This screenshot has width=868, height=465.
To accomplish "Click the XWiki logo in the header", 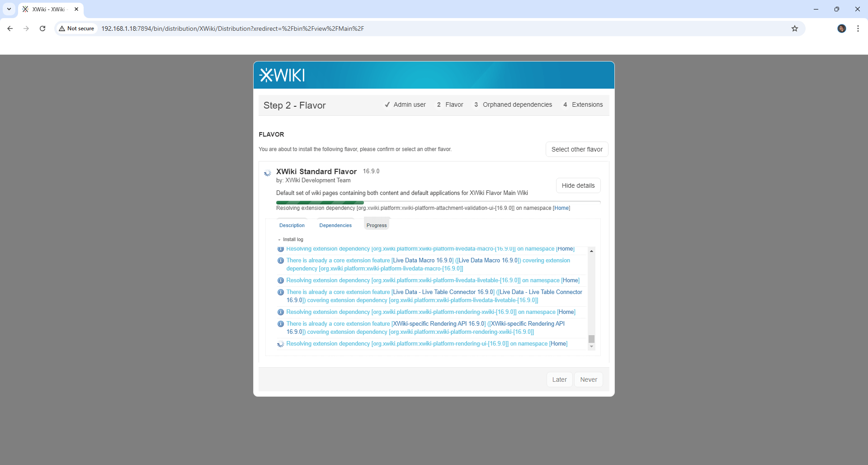I will coord(282,75).
